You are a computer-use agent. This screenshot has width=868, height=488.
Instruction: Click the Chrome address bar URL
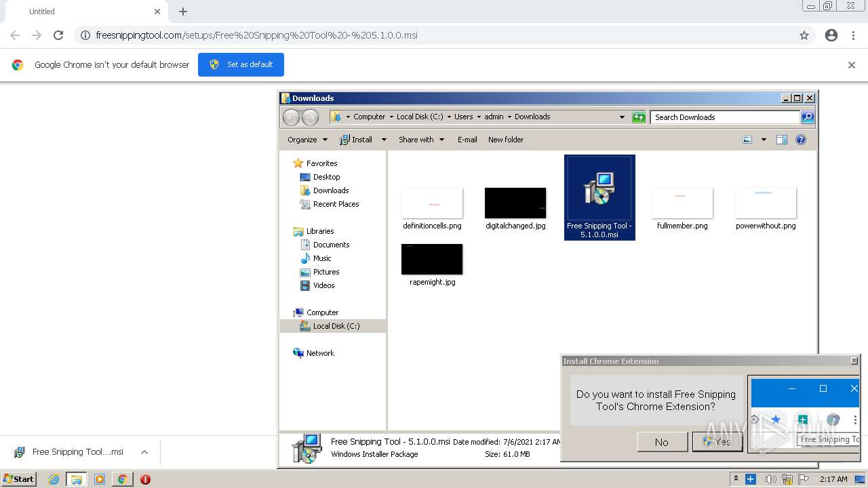(x=256, y=35)
